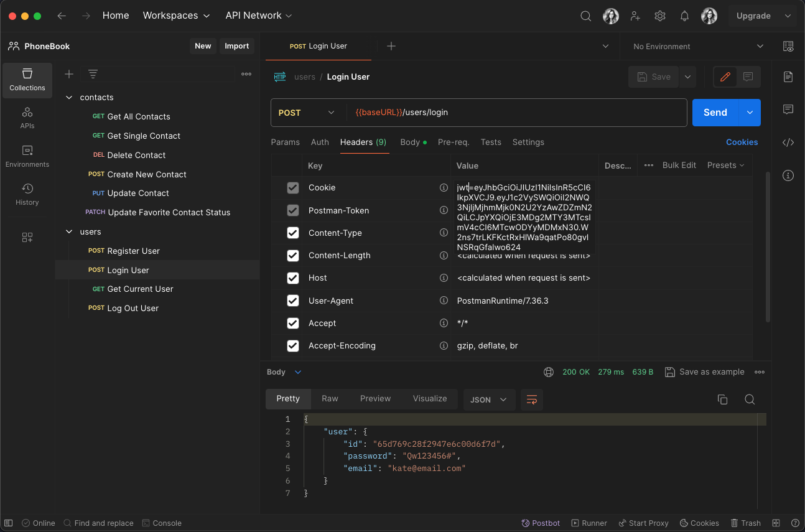Open the No Environment selector
Image resolution: width=805 pixels, height=532 pixels.
pos(698,47)
